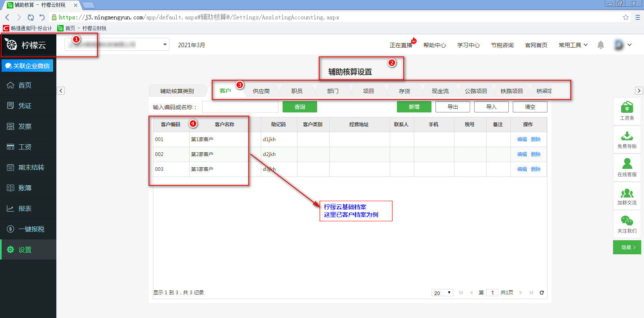Click the green 新增 button
Viewport: 644px width, 318px height.
point(414,107)
